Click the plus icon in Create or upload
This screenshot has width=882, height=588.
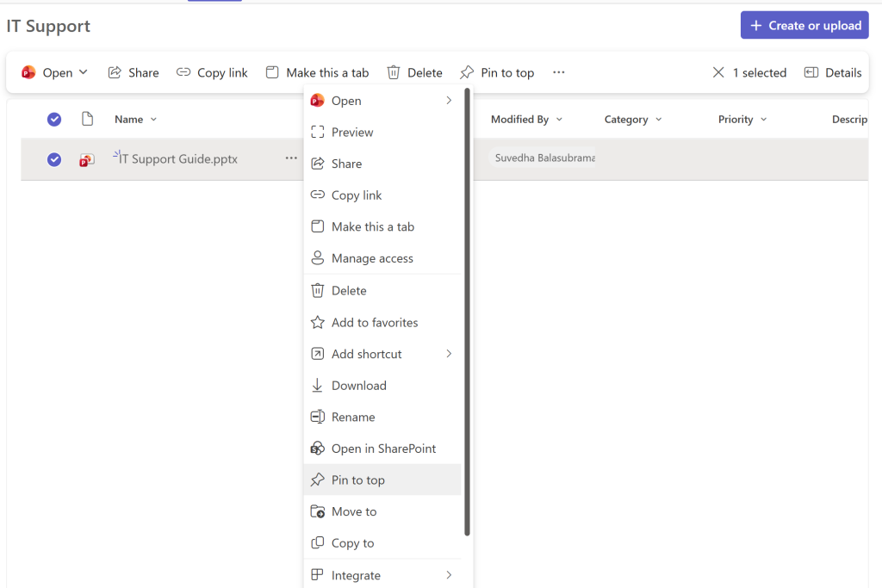(x=756, y=26)
